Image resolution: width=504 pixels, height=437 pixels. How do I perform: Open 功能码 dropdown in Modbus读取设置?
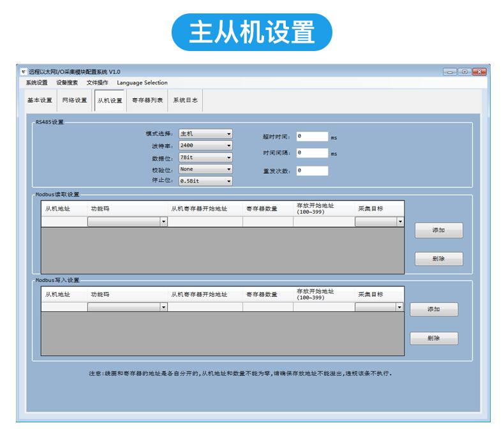pyautogui.click(x=128, y=221)
